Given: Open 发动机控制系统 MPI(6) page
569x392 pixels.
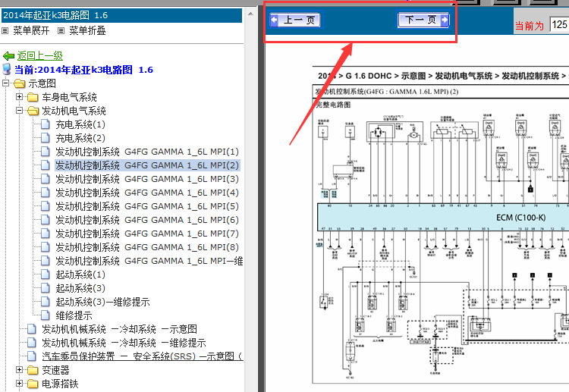Looking at the screenshot, I should [147, 220].
